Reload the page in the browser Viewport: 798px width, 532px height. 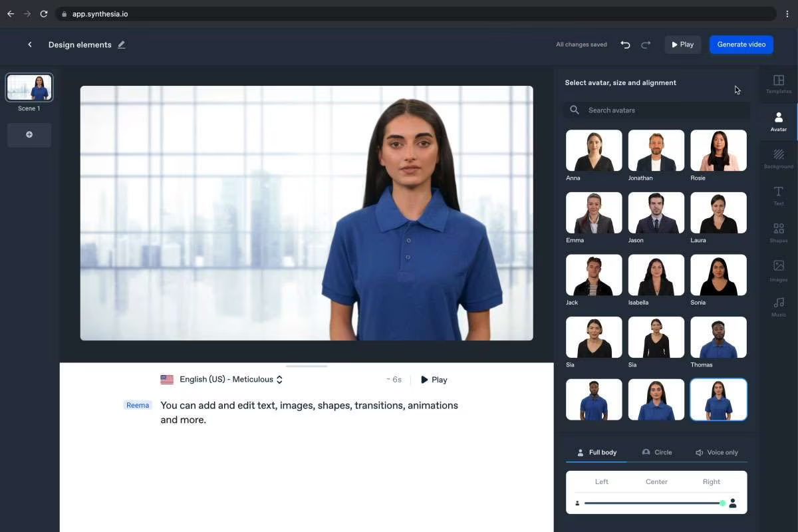pyautogui.click(x=44, y=14)
